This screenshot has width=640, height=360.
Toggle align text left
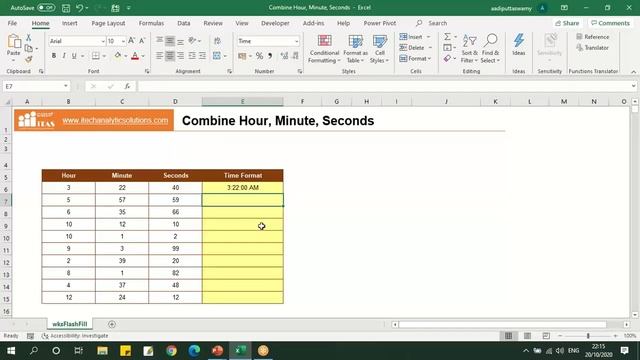[x=160, y=56]
